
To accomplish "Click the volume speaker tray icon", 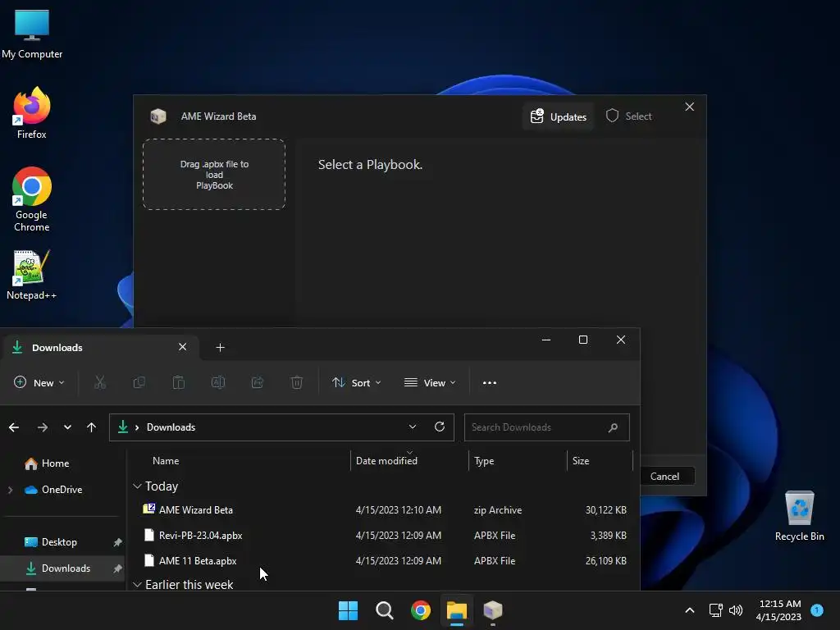I will pyautogui.click(x=736, y=610).
